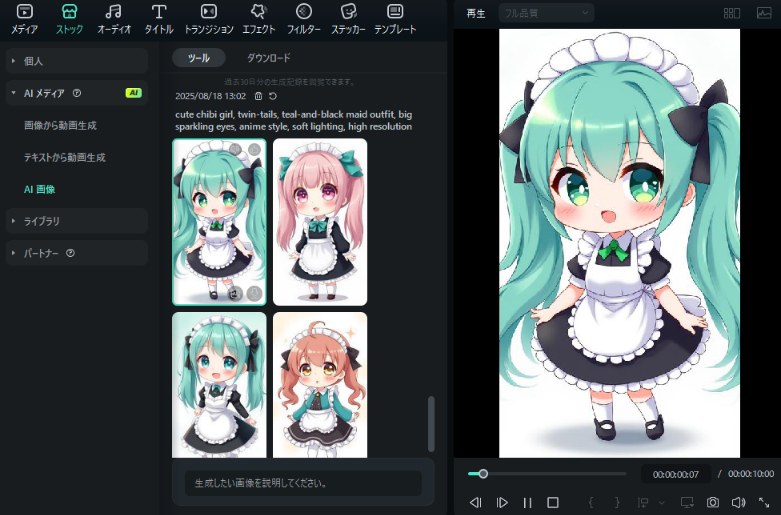Select the orange-hair maid thumbnail

tap(320, 385)
